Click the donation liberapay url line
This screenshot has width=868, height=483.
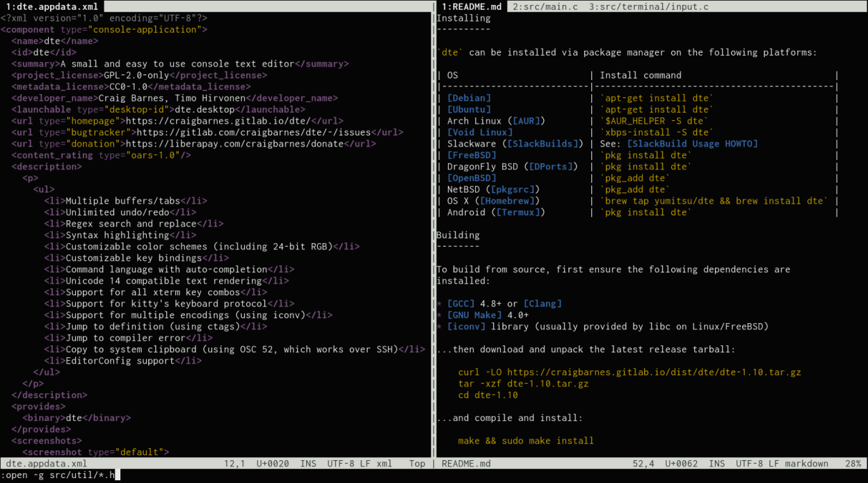[193, 144]
